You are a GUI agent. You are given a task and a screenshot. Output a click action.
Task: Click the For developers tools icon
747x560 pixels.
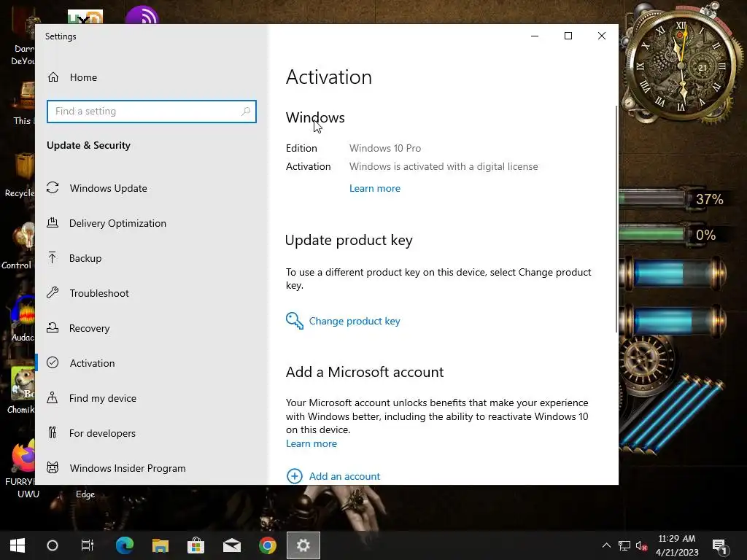53,432
